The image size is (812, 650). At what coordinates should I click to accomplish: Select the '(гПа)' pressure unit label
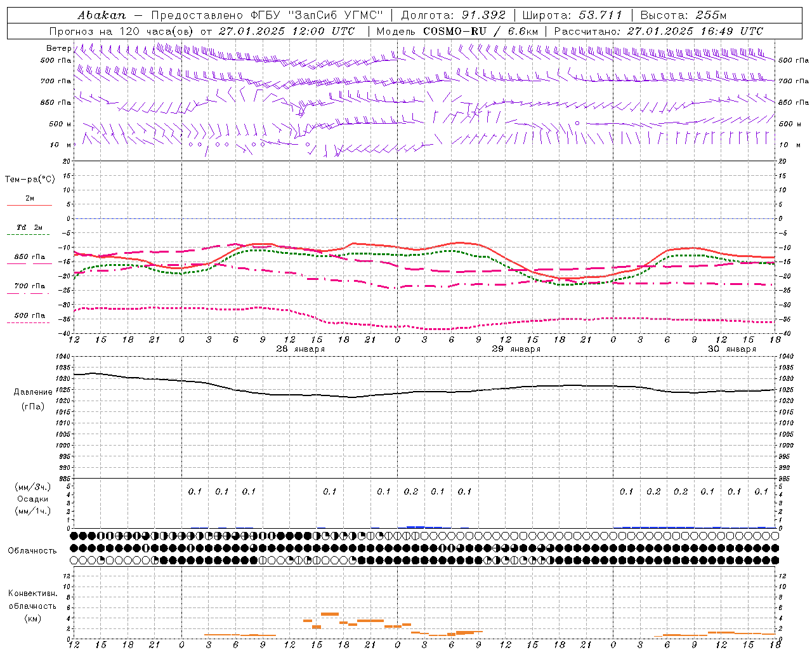(x=33, y=407)
